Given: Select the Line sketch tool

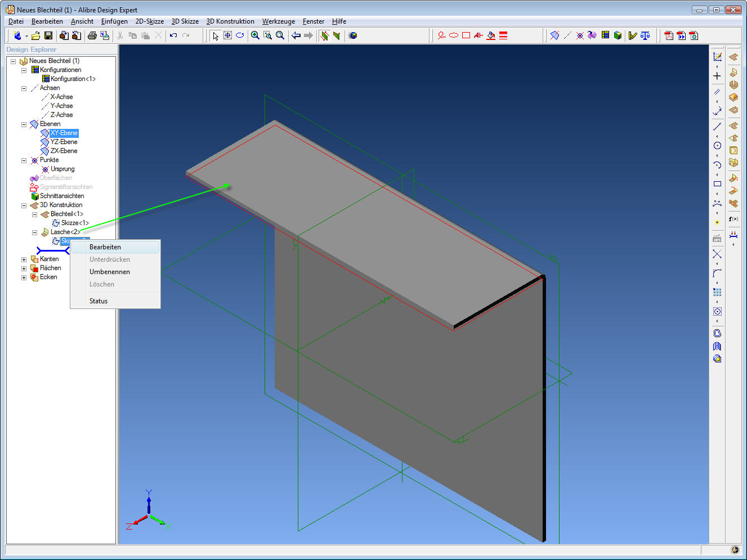Looking at the screenshot, I should 717,127.
